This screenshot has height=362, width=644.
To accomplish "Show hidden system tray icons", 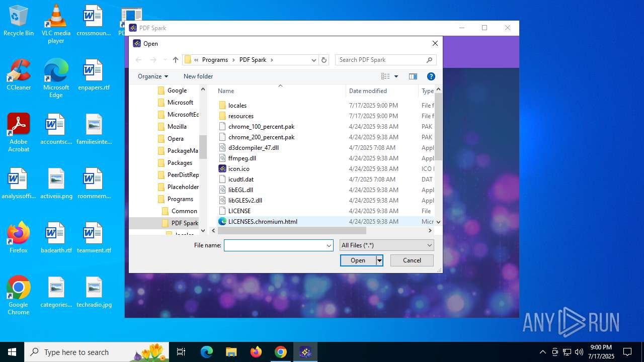I will (x=542, y=352).
